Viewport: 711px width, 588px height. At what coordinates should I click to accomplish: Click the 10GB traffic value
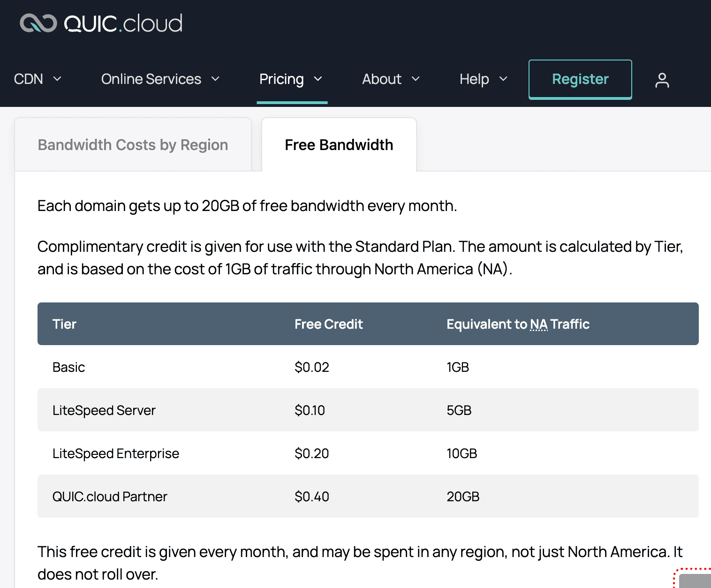462,453
